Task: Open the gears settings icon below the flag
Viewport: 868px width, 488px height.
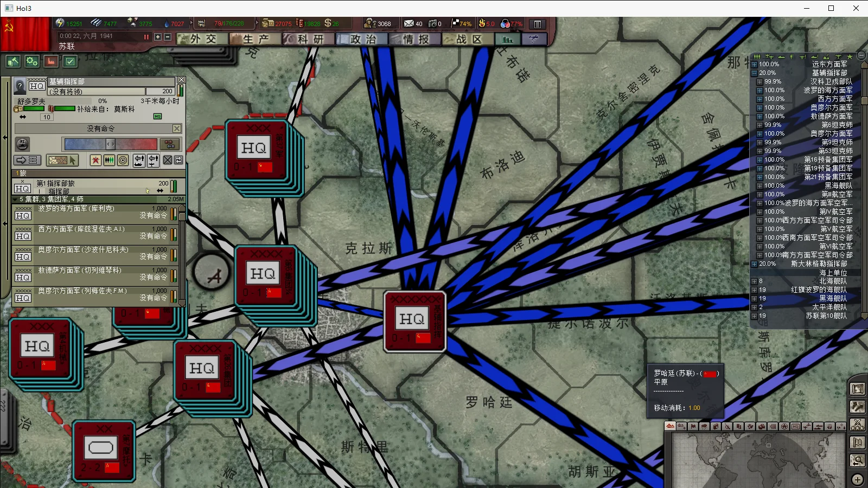Action: 32,61
